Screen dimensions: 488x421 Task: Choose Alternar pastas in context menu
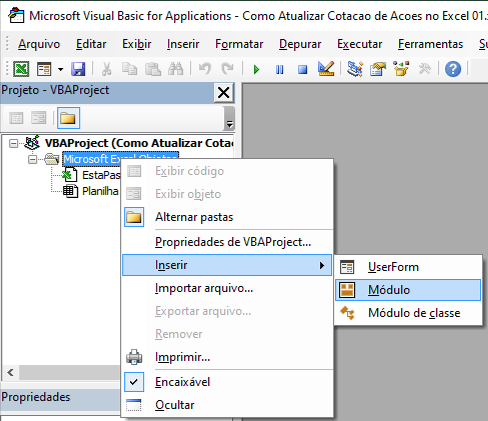point(227,217)
